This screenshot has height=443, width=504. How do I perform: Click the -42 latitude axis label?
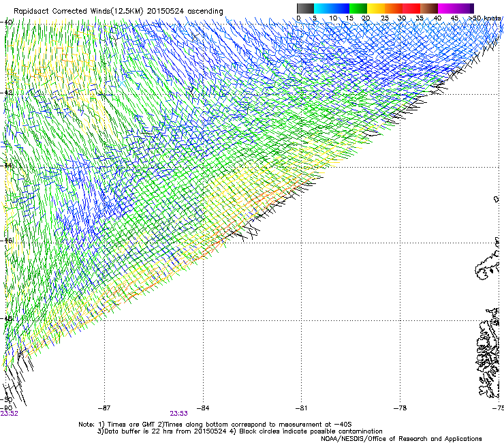tap(7, 92)
